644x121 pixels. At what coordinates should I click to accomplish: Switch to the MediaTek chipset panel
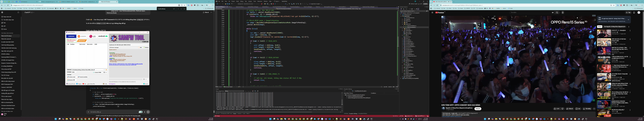[82, 41]
